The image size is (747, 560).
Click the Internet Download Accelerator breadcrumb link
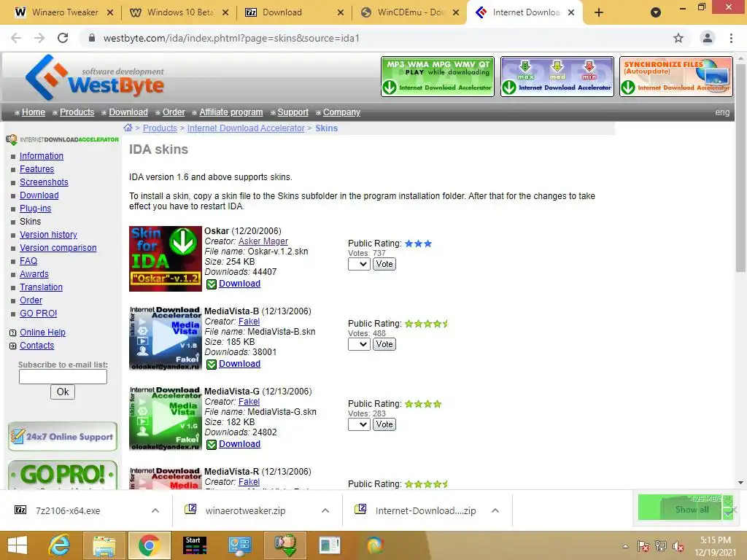[246, 128]
